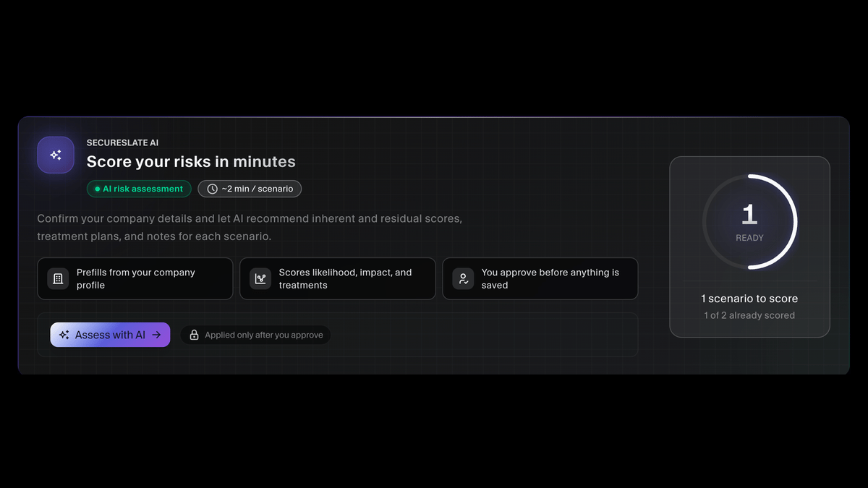Click the user-check icon beside You approve
This screenshot has height=488, width=868.
point(463,279)
